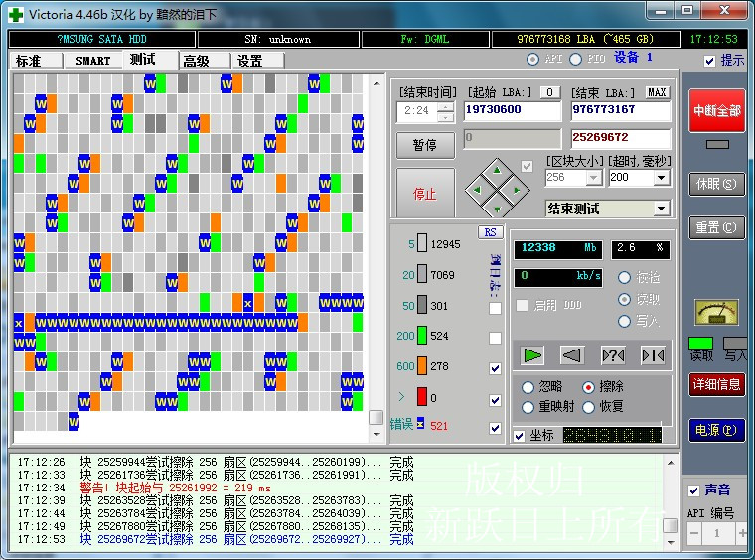Click the 详细信息 details button
The image size is (755, 560).
pos(716,384)
